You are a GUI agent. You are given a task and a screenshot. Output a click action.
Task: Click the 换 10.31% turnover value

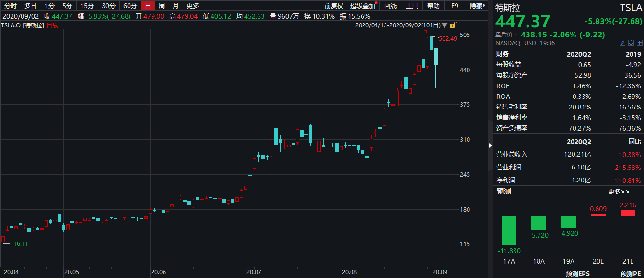[x=319, y=16]
